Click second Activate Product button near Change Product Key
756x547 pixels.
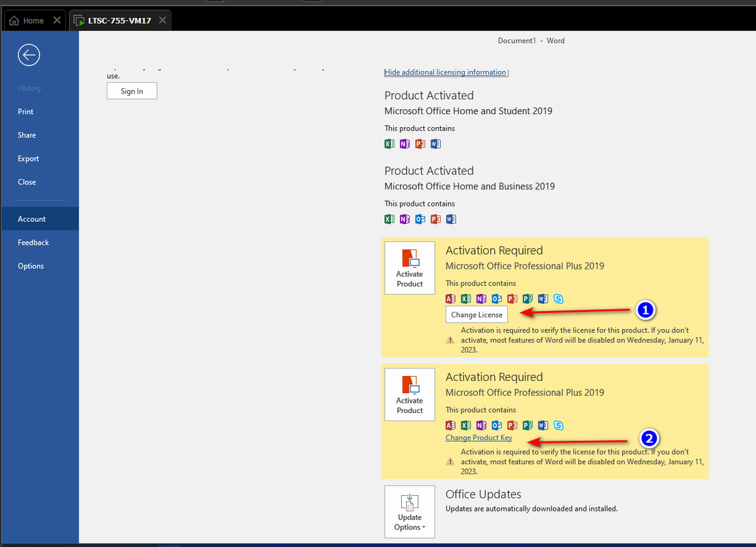[x=409, y=394]
